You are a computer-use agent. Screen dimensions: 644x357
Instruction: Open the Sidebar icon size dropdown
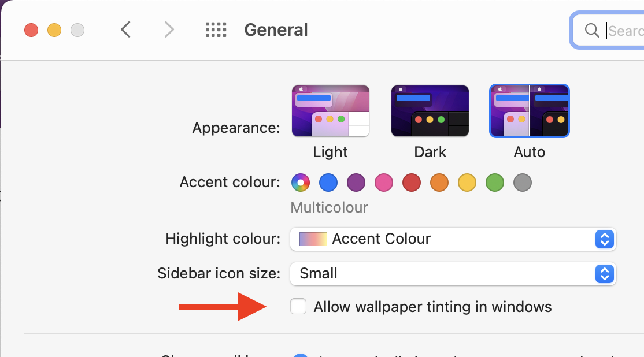(x=453, y=273)
